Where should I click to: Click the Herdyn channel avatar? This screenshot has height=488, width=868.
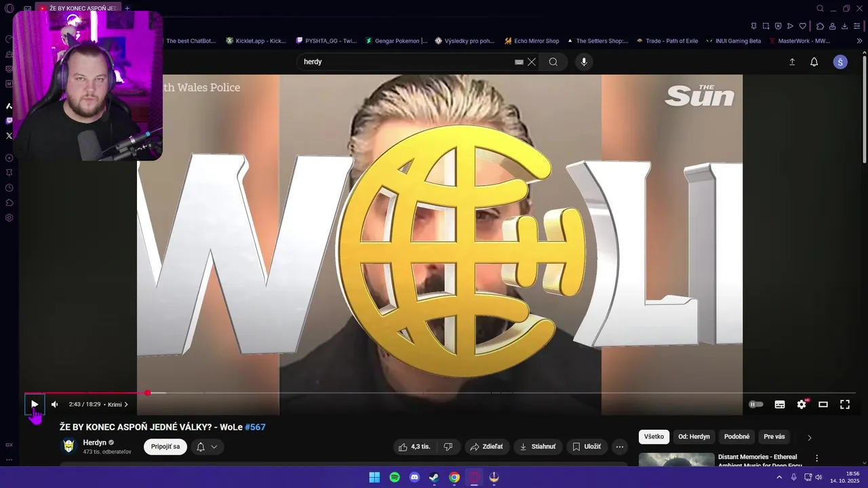68,446
